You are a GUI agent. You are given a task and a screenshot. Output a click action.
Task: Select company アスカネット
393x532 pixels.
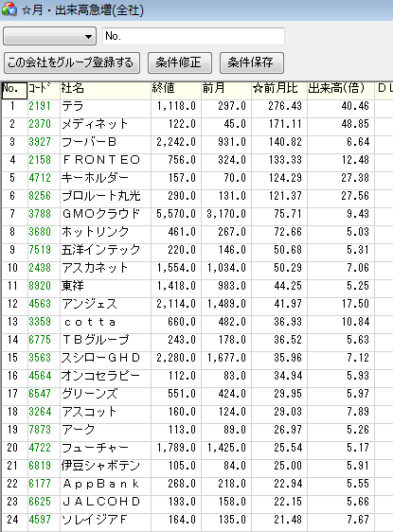pyautogui.click(x=95, y=268)
